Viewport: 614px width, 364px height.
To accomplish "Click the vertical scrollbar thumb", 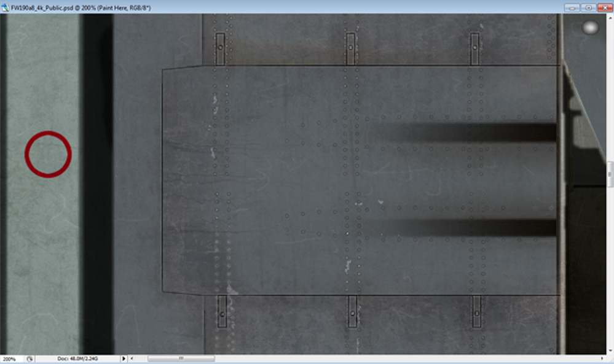I will [x=610, y=174].
